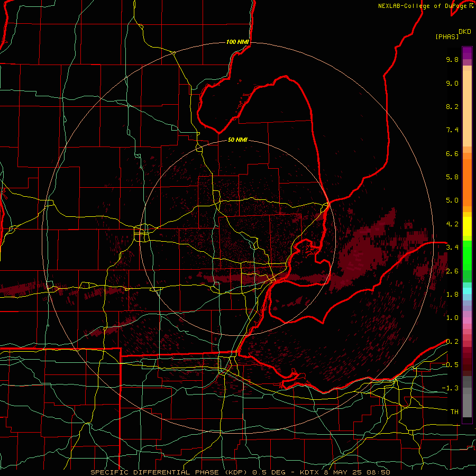
Task: Click the 100 NMI range ring label
Action: pyautogui.click(x=237, y=42)
